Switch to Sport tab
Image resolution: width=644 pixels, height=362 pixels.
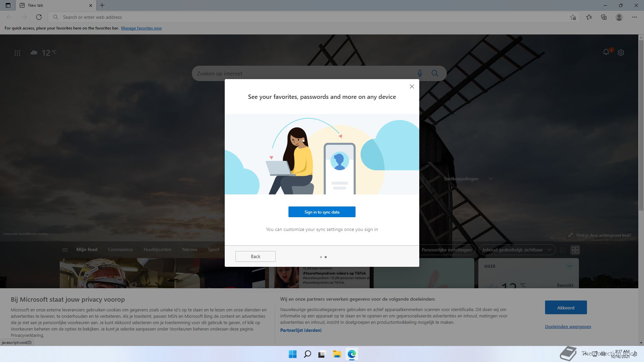(213, 250)
